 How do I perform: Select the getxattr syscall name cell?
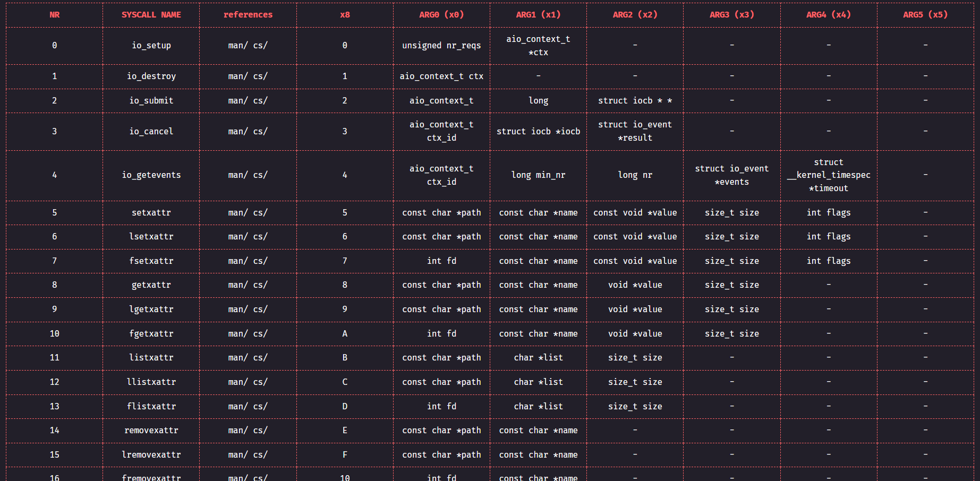(x=151, y=285)
